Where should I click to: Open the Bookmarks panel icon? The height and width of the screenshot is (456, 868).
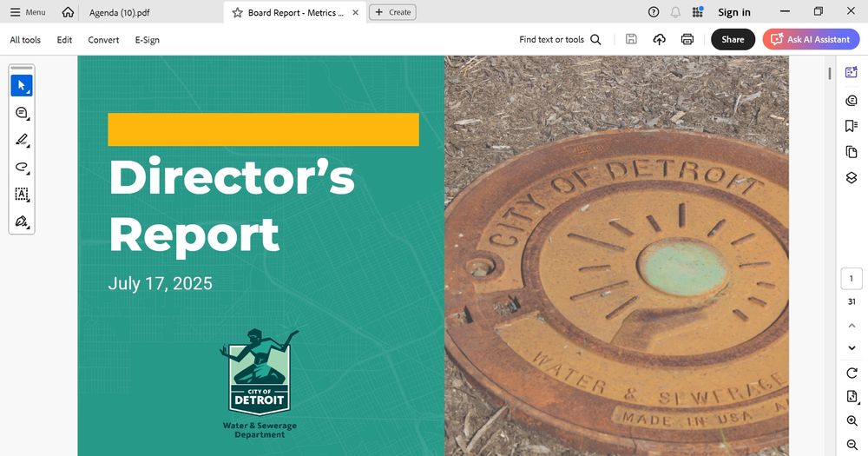pos(852,126)
